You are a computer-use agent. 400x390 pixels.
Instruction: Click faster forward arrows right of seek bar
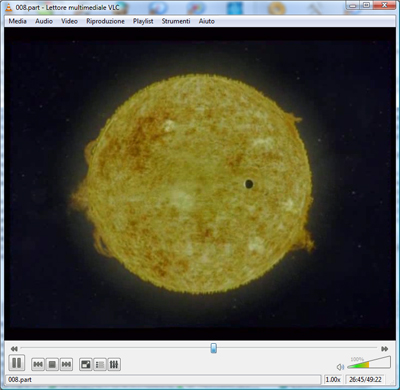385,349
